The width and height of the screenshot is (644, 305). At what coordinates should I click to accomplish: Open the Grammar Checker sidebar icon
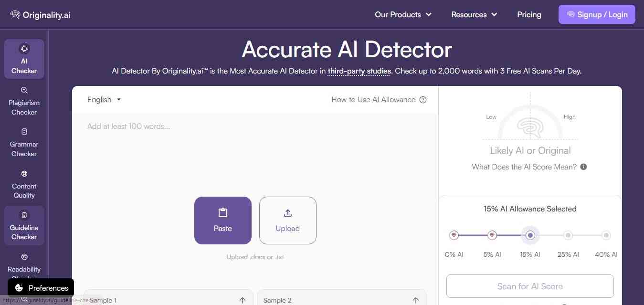24,132
